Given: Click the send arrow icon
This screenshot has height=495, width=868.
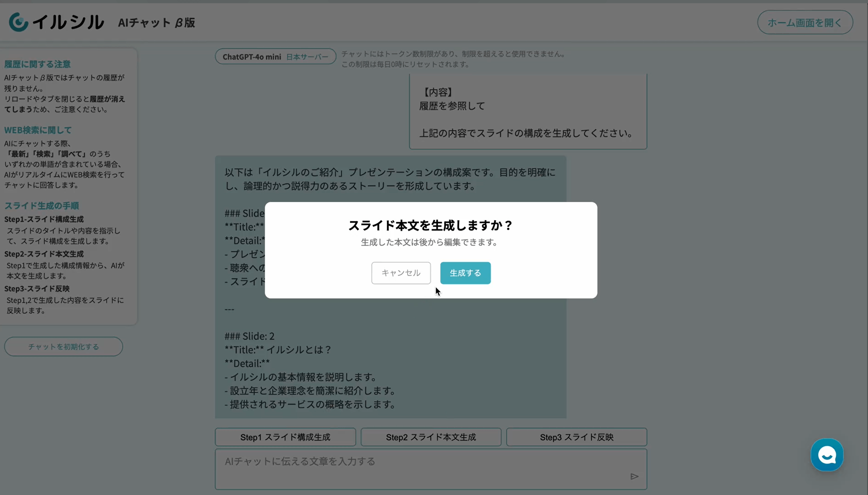Looking at the screenshot, I should coord(634,477).
